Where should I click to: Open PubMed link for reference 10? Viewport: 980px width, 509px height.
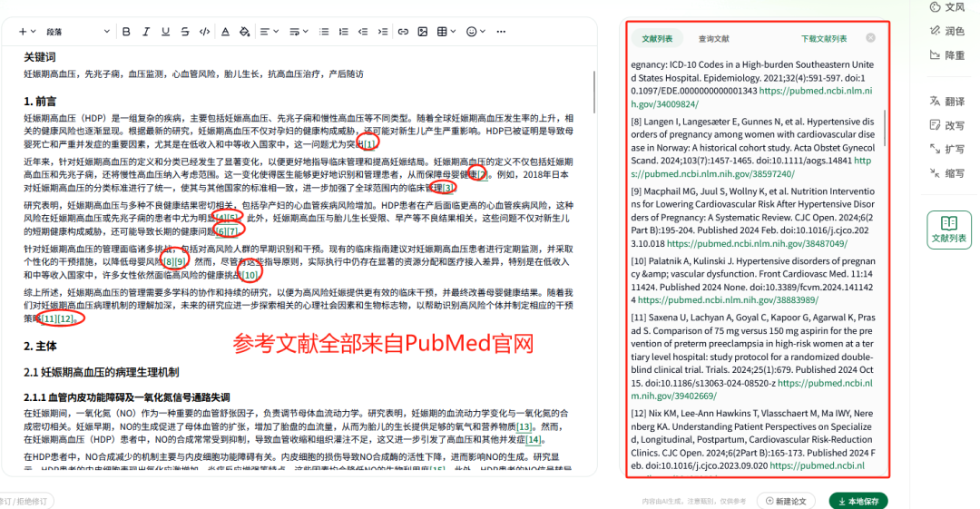tap(728, 300)
